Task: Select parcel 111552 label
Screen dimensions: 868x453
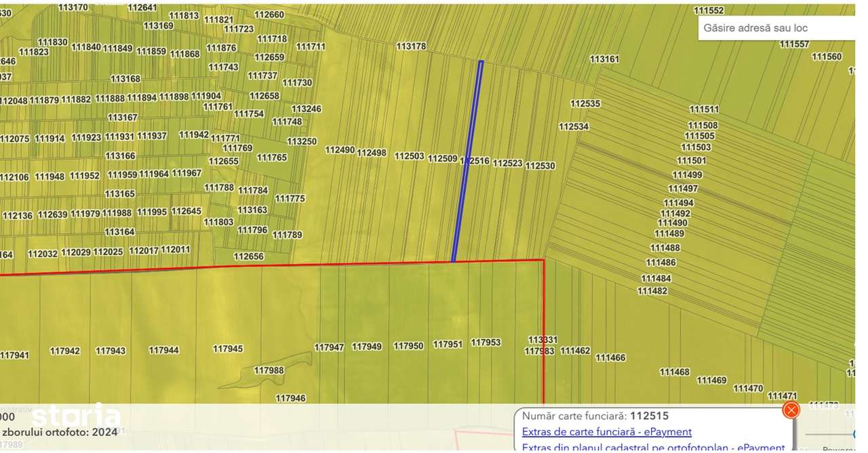Action: tap(709, 10)
